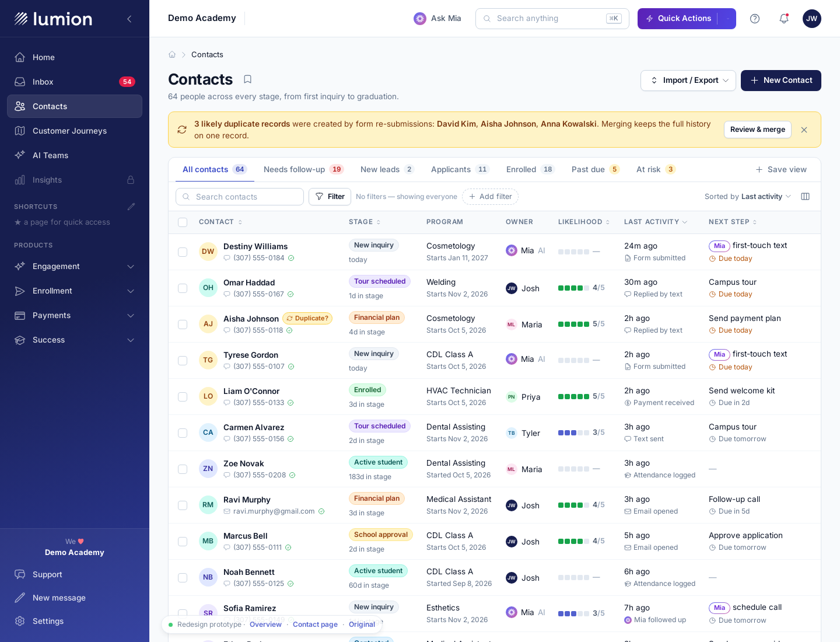Click Carmen Alvarez's likelihood 3/5 bar
This screenshot has width=840, height=642.
pyautogui.click(x=581, y=432)
